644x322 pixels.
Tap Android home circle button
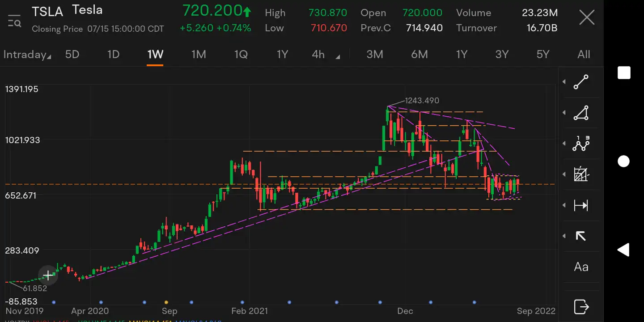(x=624, y=161)
